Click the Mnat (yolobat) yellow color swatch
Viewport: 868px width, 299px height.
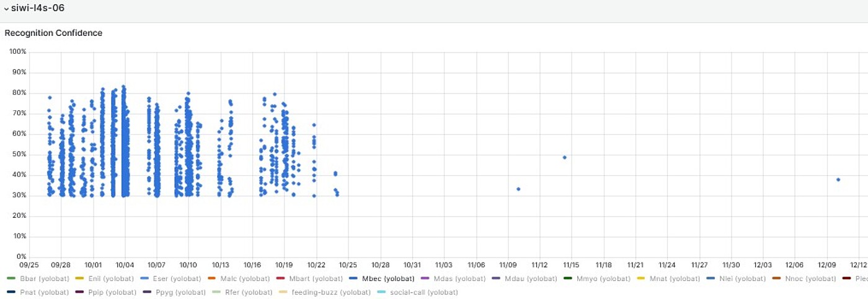pos(641,279)
